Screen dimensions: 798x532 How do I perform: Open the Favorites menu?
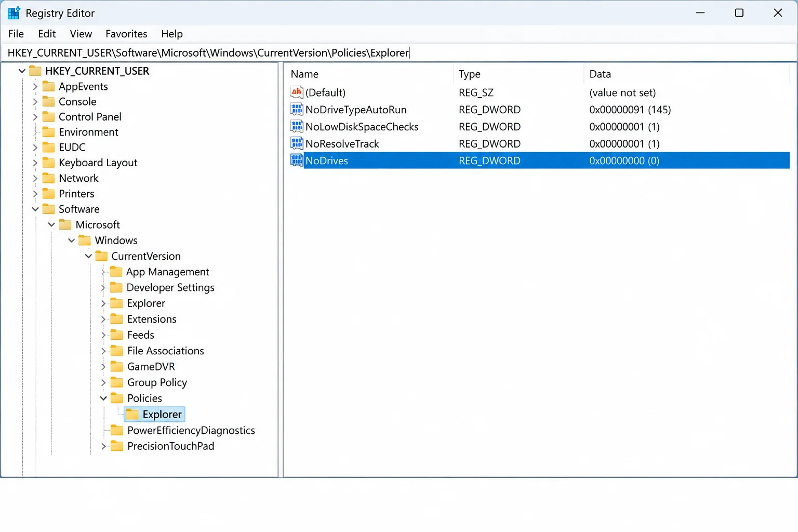(x=126, y=34)
